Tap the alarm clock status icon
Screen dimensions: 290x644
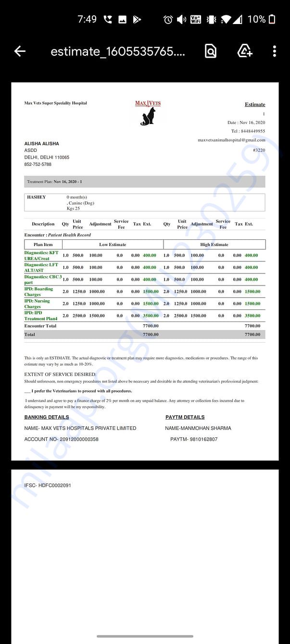168,20
